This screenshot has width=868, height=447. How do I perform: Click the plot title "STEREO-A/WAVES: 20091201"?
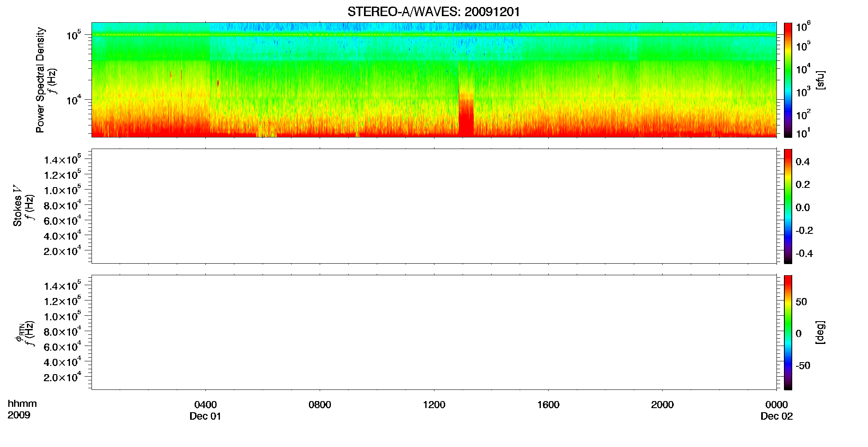(x=434, y=12)
